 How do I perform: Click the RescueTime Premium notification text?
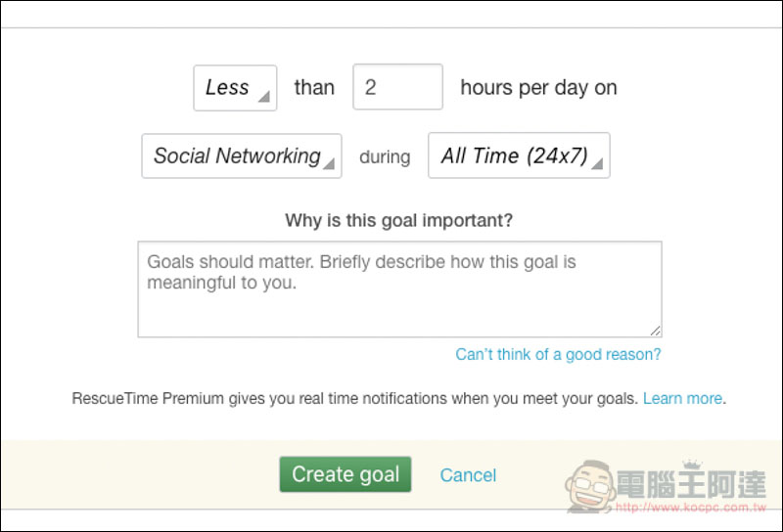(x=355, y=398)
